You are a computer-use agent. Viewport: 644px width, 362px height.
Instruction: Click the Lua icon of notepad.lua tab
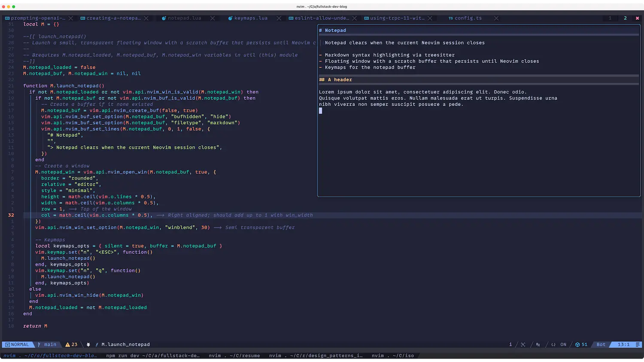pyautogui.click(x=164, y=18)
